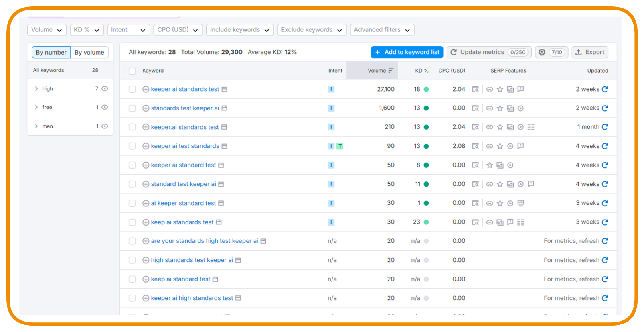Open SERP view icon for keeper.ai standards test
Screen dimensions: 644x332
tap(224, 127)
